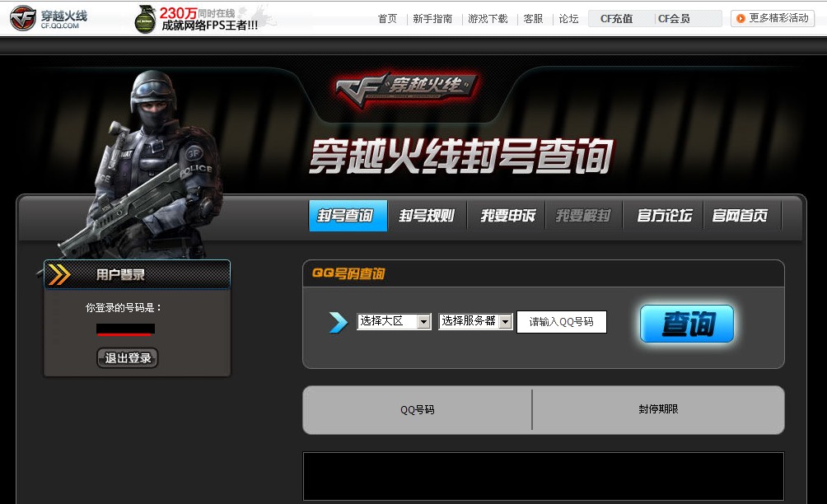Click the 请输入QQ号码 input field
Viewport: 827px width, 504px height.
[562, 322]
